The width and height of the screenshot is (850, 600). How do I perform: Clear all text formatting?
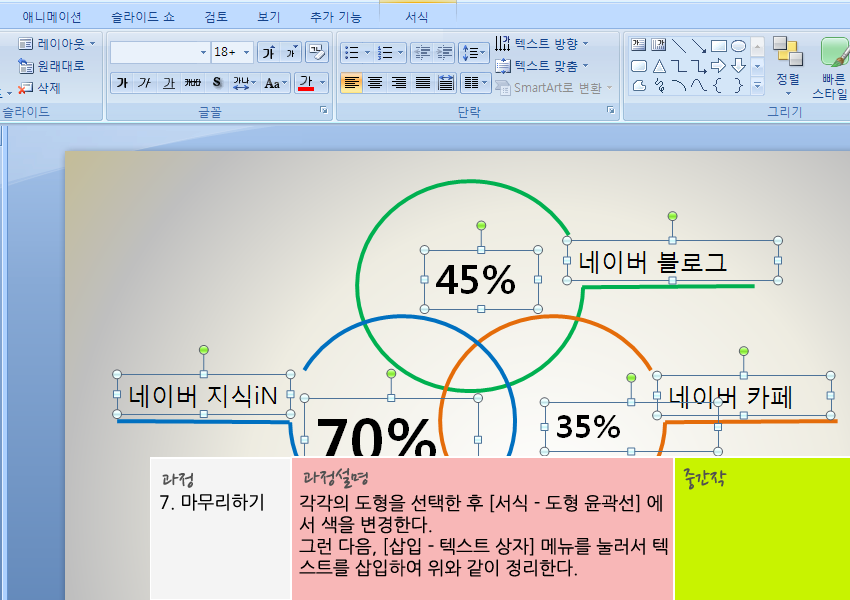[x=317, y=52]
